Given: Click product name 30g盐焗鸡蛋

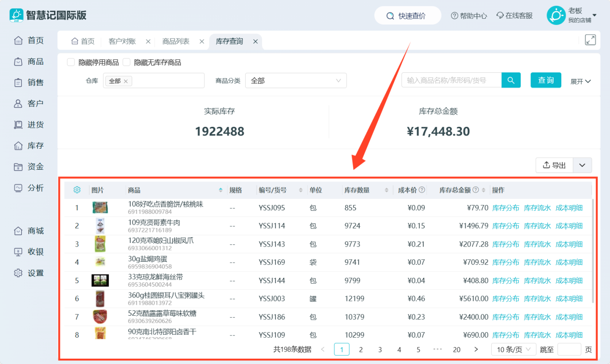Looking at the screenshot, I should [148, 259].
